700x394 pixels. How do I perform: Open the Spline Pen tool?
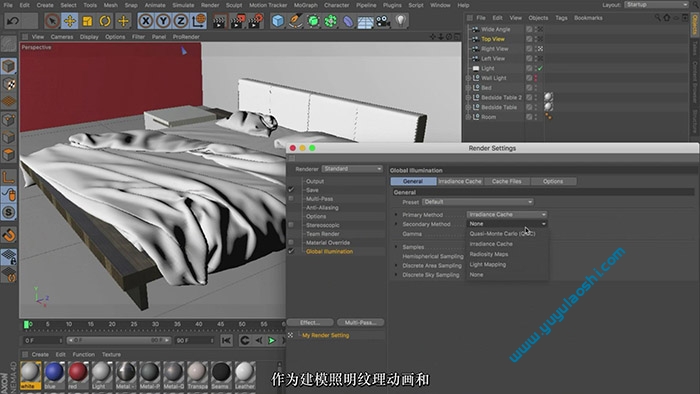(x=295, y=21)
